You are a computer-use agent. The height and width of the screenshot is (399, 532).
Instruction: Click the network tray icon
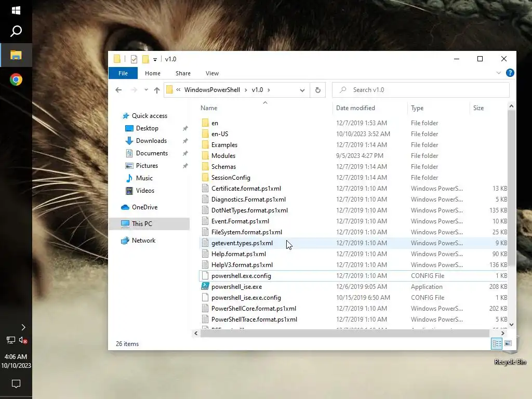pos(10,340)
